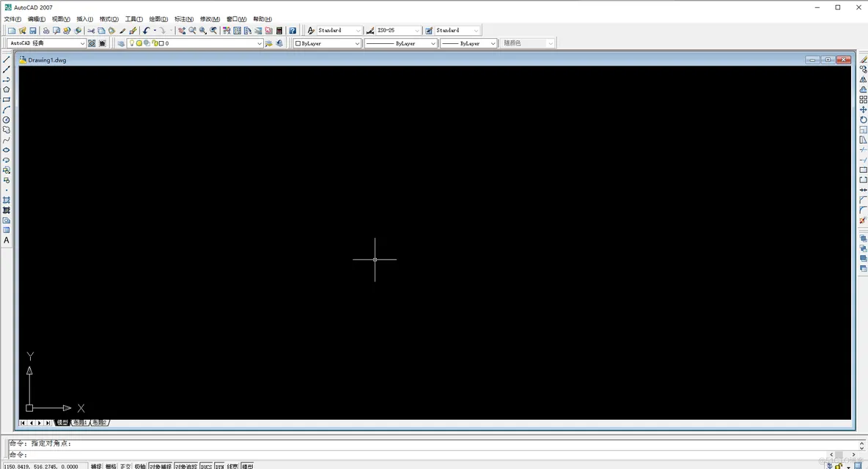Toggle 正交 (Ortho) mode in status bar
This screenshot has width=868, height=469.
click(125, 466)
